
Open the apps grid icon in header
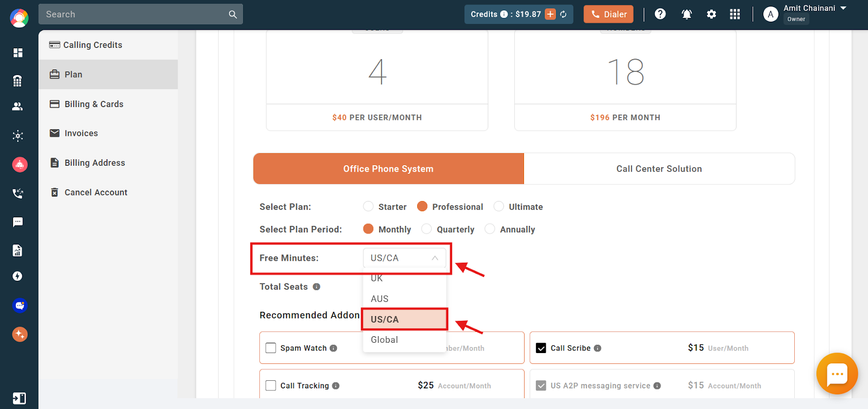(x=735, y=14)
